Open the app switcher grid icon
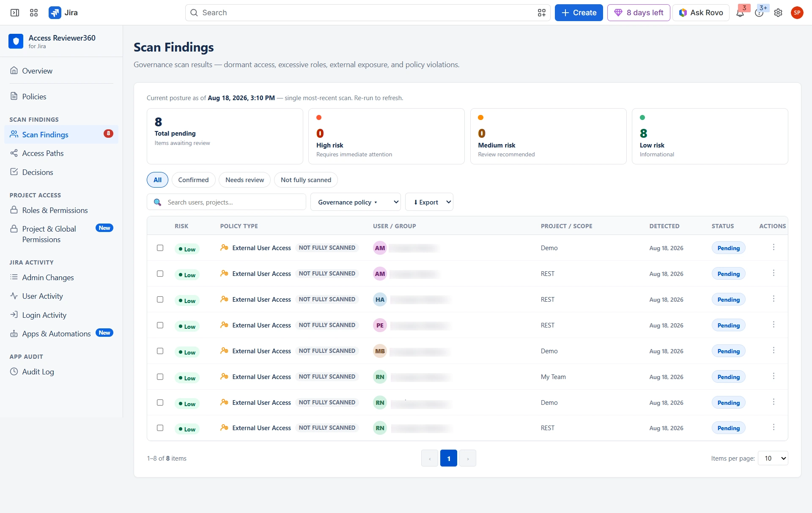 (x=34, y=13)
